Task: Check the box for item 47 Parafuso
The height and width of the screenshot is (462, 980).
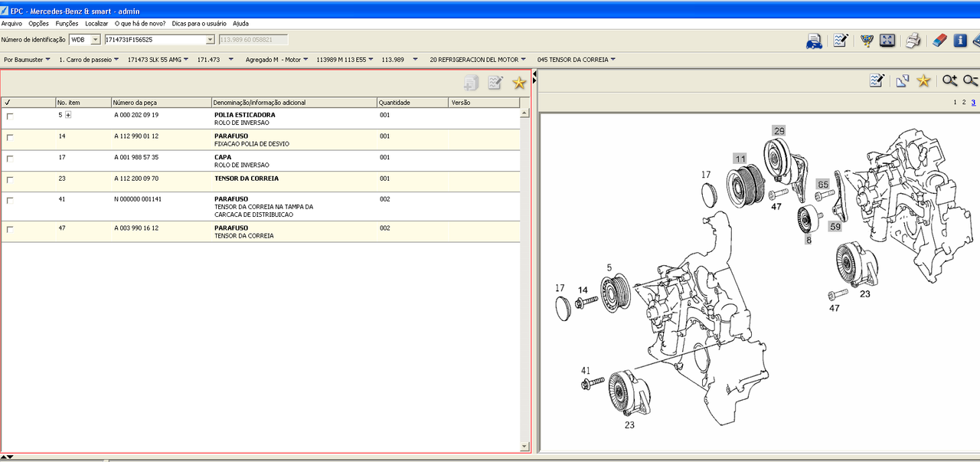Action: tap(10, 229)
